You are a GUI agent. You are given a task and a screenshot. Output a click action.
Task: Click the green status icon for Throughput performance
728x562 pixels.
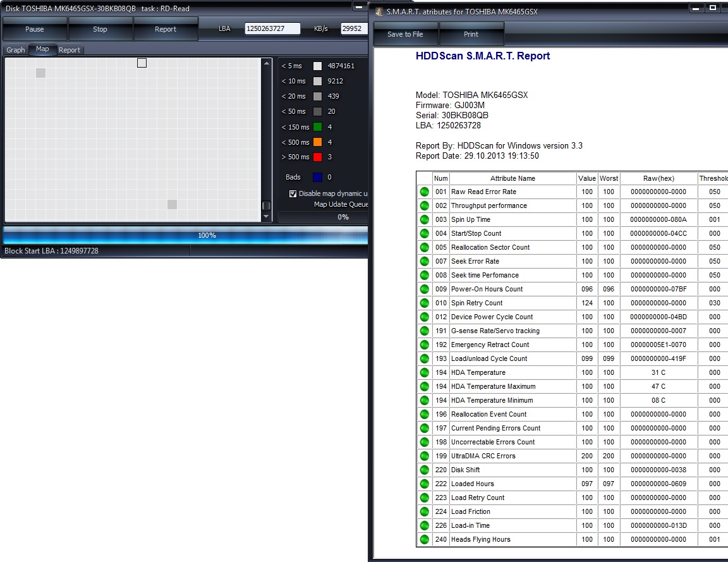(x=425, y=205)
